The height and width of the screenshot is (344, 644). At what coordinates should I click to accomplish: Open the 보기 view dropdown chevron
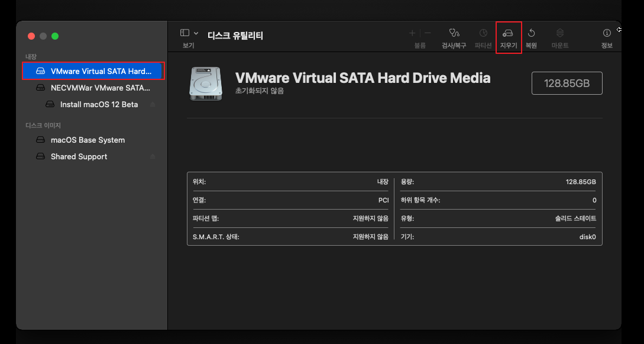pos(196,33)
